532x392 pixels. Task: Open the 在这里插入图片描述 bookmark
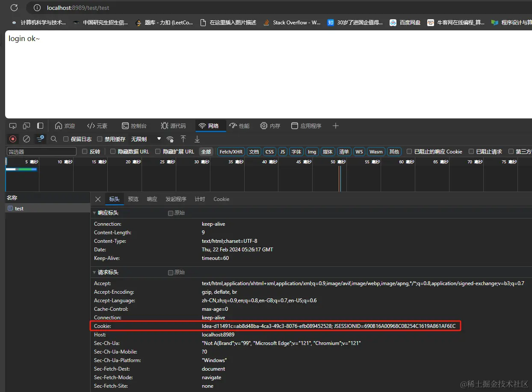pyautogui.click(x=228, y=23)
